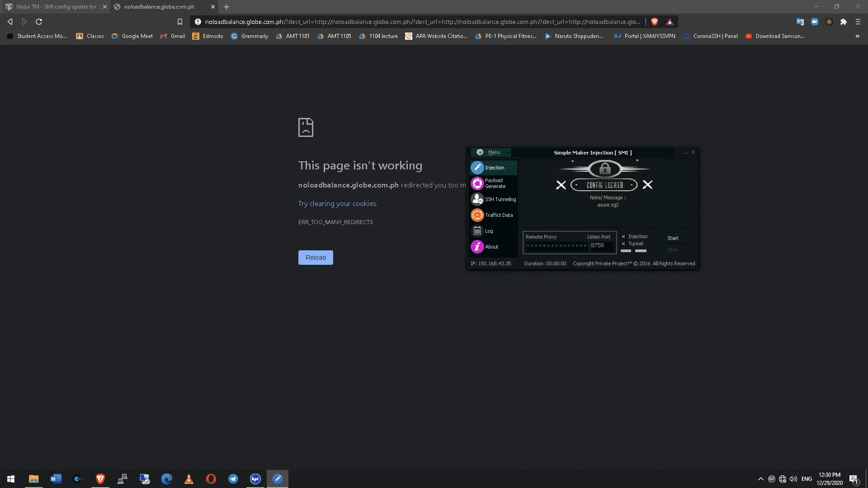Open the notification center icon

pos(854,479)
